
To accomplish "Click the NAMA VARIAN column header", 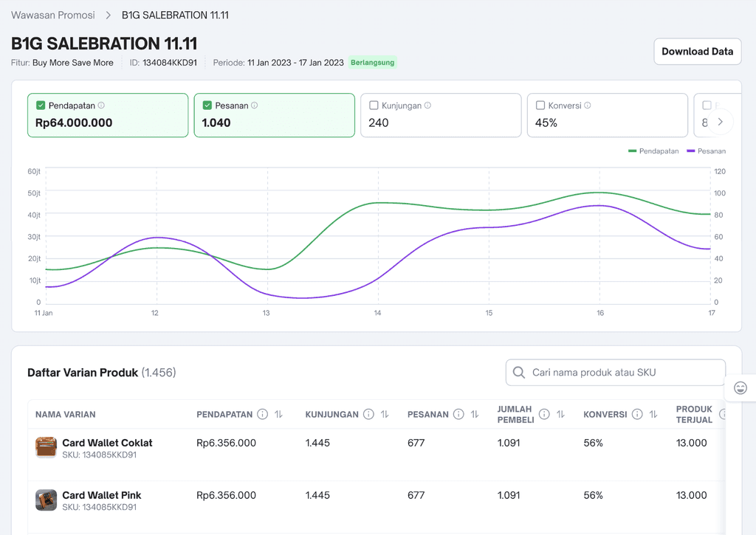I will pos(66,415).
